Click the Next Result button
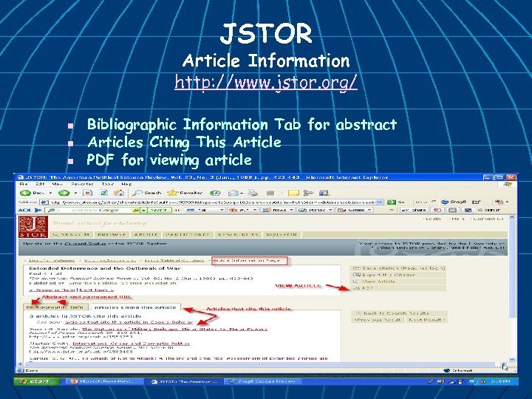 [426, 320]
